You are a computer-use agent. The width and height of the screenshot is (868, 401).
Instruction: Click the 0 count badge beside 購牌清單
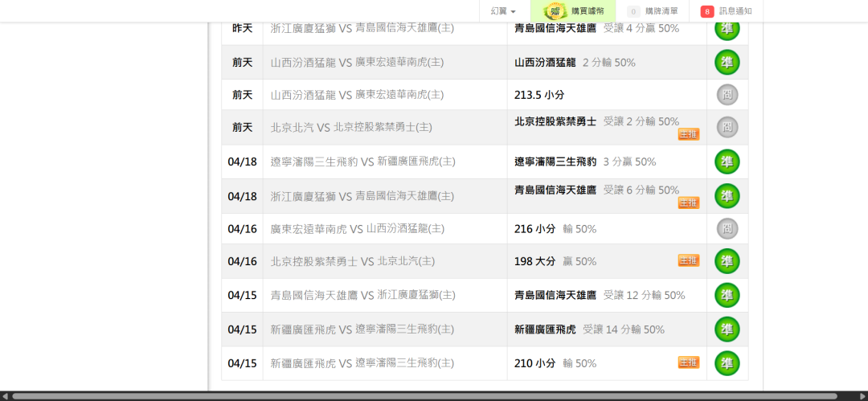tap(633, 11)
